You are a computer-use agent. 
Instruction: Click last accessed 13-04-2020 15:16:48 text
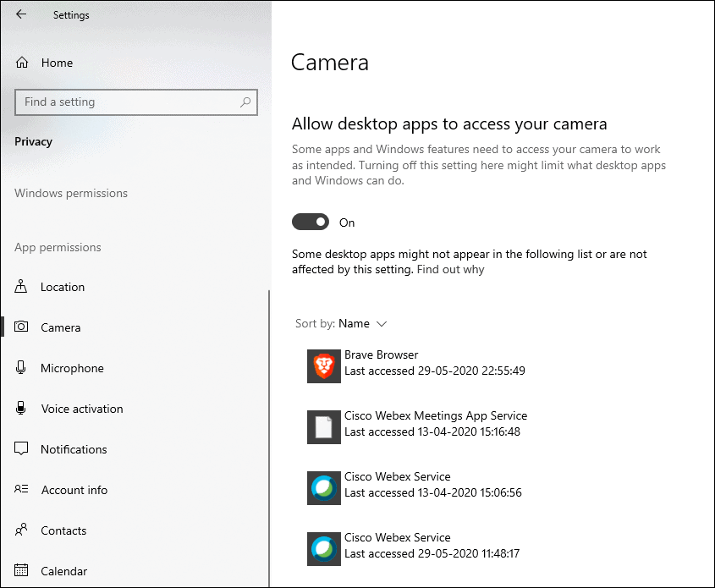(432, 431)
